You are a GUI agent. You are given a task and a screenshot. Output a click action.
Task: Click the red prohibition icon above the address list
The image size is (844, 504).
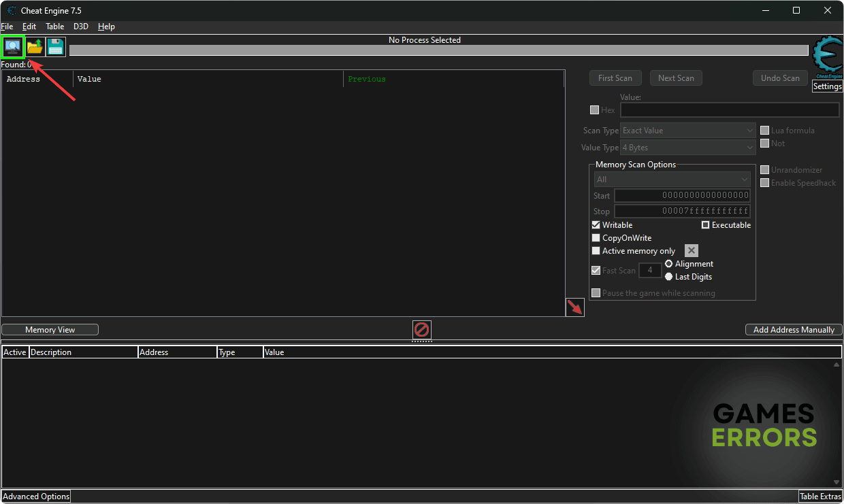[x=421, y=330]
